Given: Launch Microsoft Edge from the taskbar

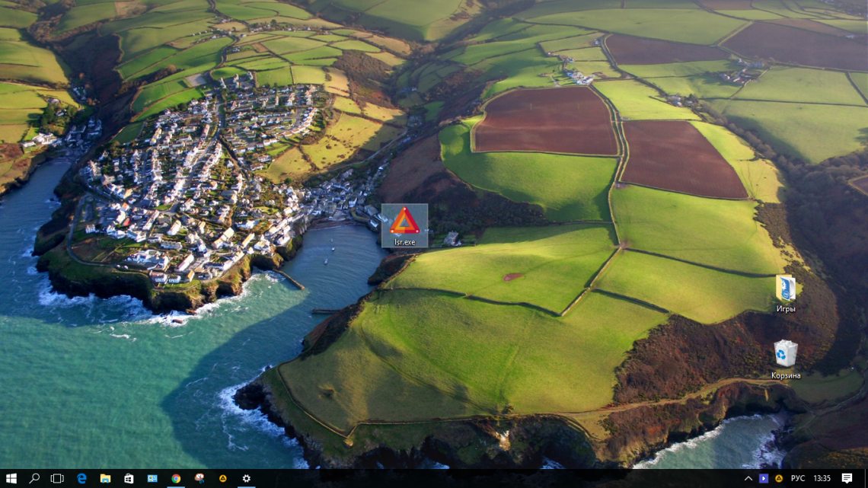Looking at the screenshot, I should click(x=81, y=479).
